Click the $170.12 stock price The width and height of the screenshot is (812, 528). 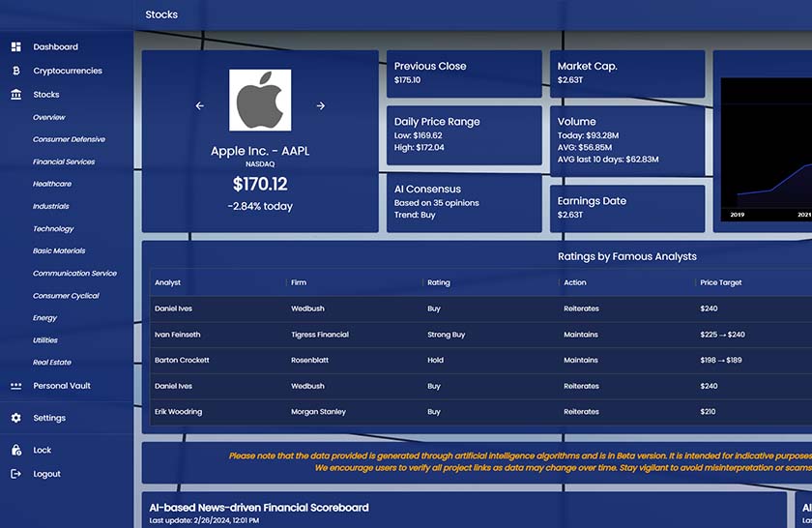[260, 184]
